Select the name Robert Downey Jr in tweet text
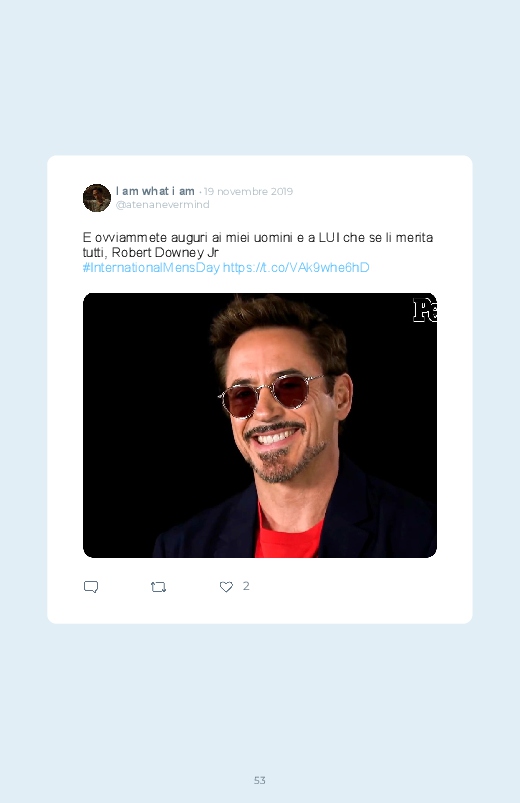The height and width of the screenshot is (803, 520). 165,252
